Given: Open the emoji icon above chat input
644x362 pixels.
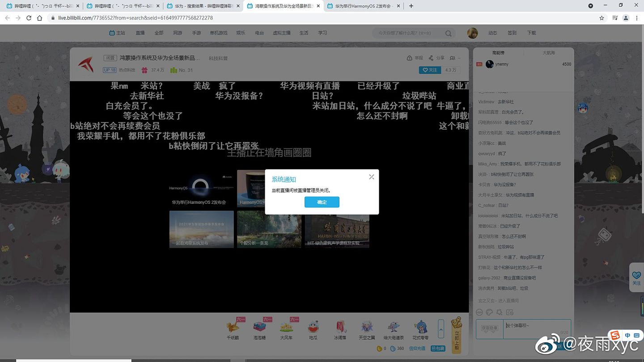Looking at the screenshot, I should 479,312.
